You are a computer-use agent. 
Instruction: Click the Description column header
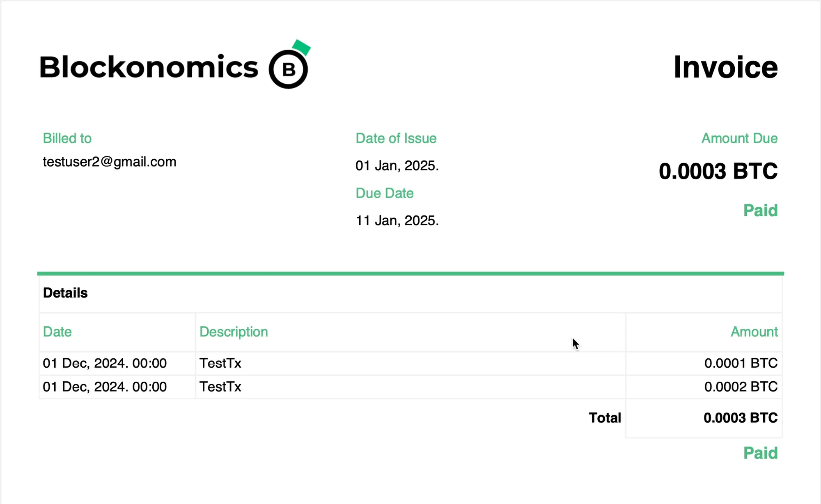[234, 332]
